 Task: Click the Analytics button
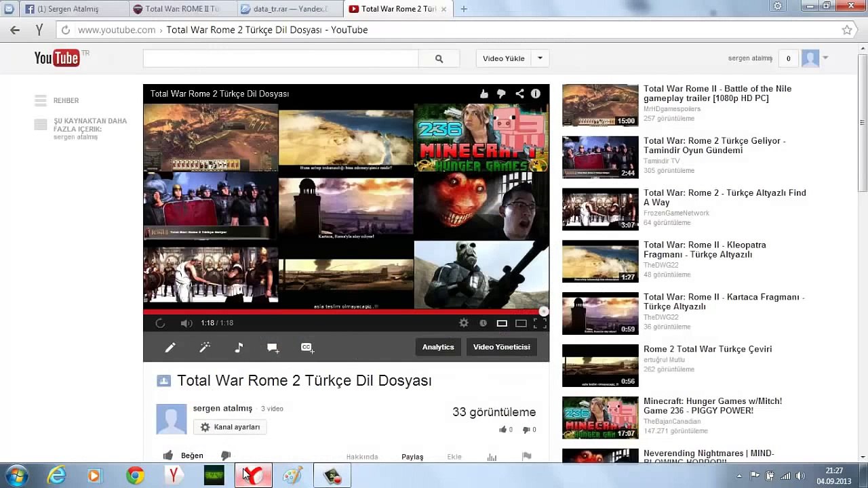pyautogui.click(x=438, y=347)
